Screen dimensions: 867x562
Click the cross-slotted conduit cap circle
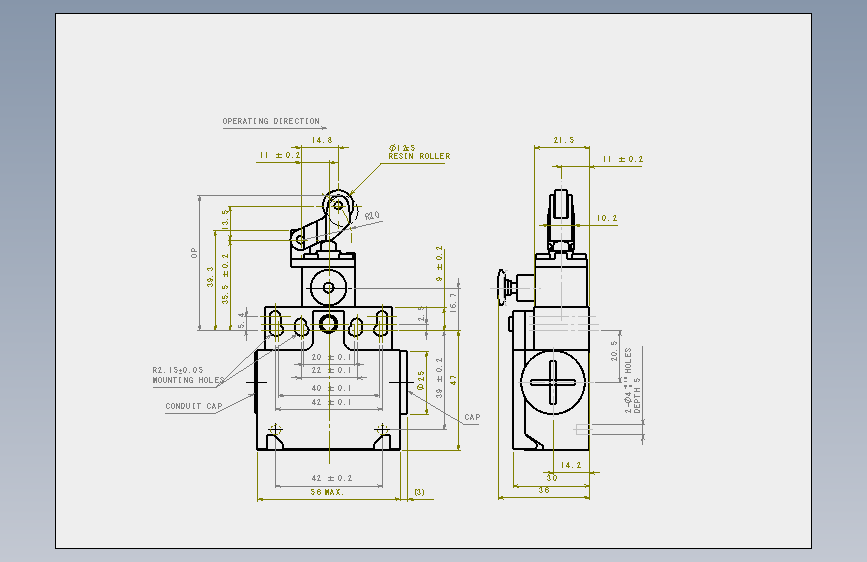click(553, 382)
